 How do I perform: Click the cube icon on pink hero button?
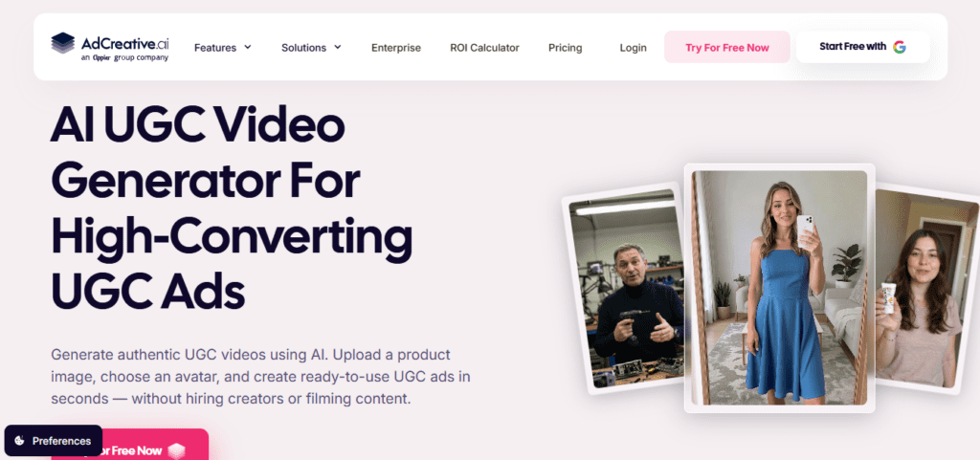coord(177,450)
